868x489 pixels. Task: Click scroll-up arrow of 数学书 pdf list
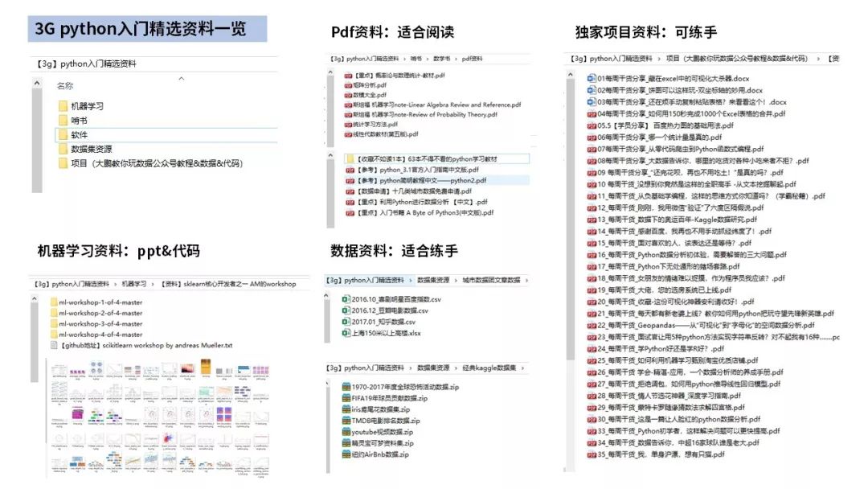[x=330, y=72]
